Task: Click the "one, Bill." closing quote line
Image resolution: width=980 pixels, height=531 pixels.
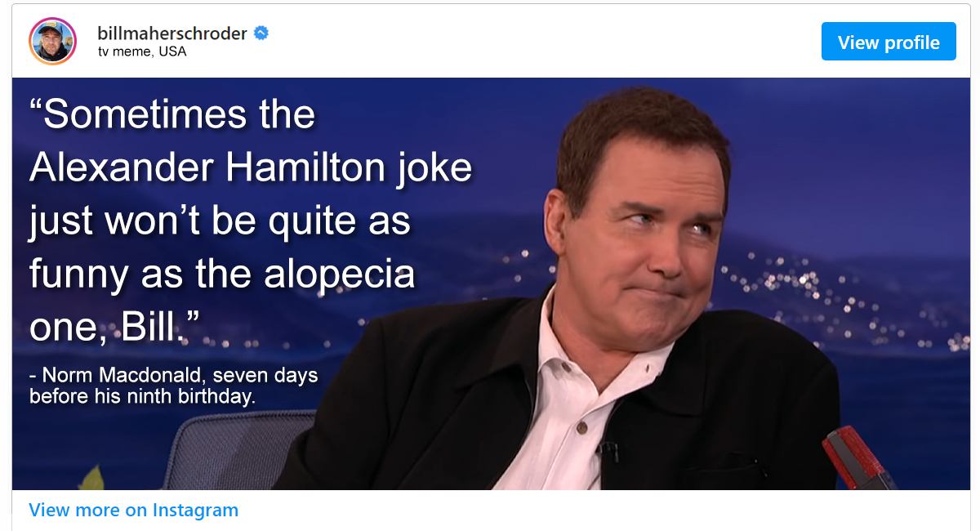Action: pyautogui.click(x=114, y=328)
